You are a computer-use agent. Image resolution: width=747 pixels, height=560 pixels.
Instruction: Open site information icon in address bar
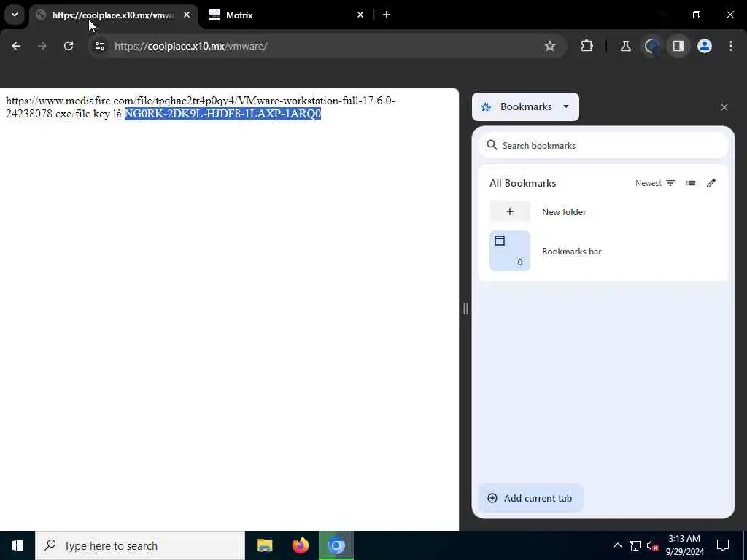pyautogui.click(x=99, y=46)
